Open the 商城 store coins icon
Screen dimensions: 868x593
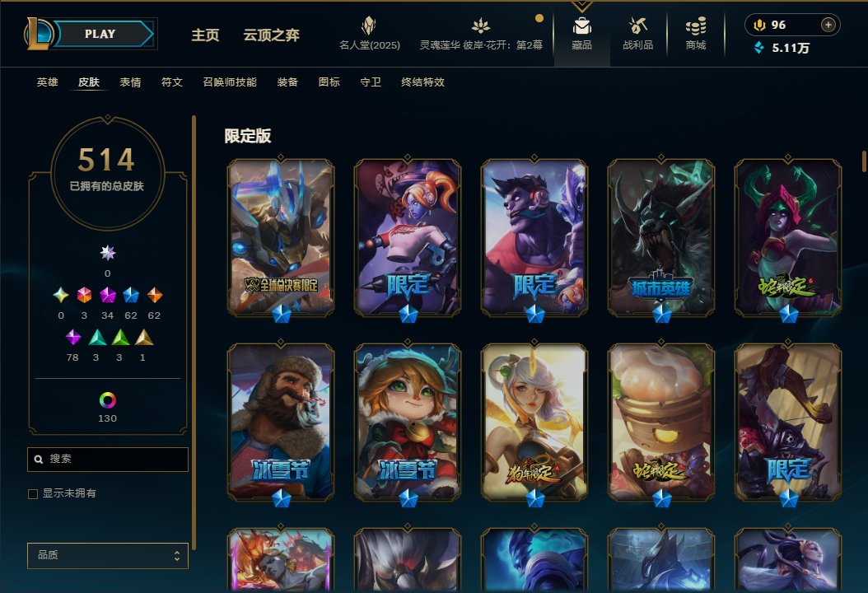tap(696, 26)
